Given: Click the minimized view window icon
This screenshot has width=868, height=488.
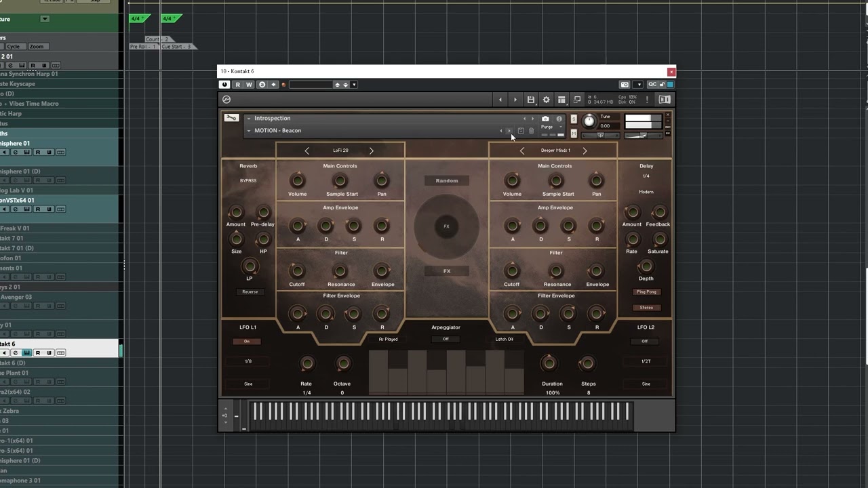Looking at the screenshot, I should pos(577,100).
